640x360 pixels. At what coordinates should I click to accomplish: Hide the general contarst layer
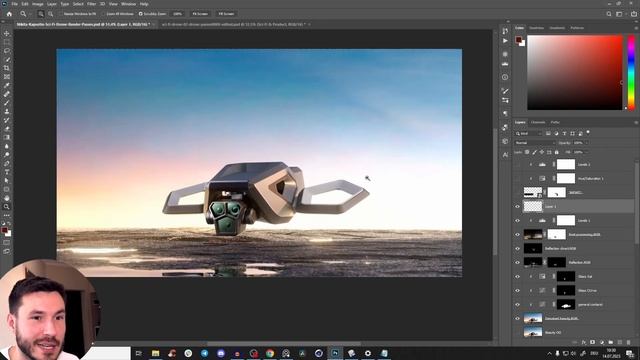(518, 304)
